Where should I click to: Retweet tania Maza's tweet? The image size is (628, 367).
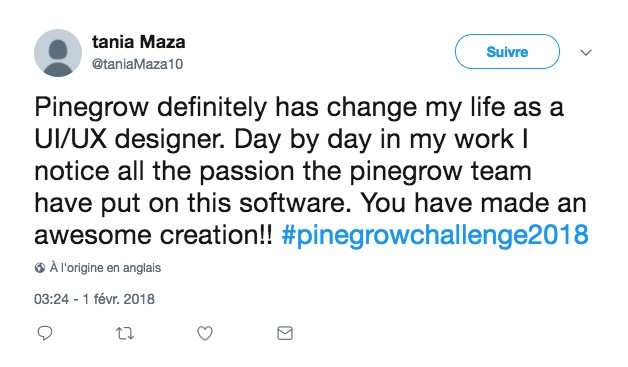tap(125, 333)
